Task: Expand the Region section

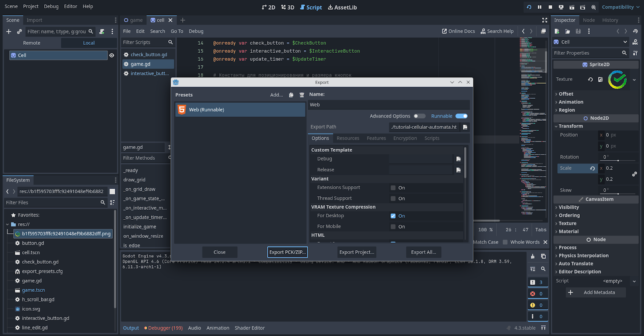Action: (x=566, y=110)
